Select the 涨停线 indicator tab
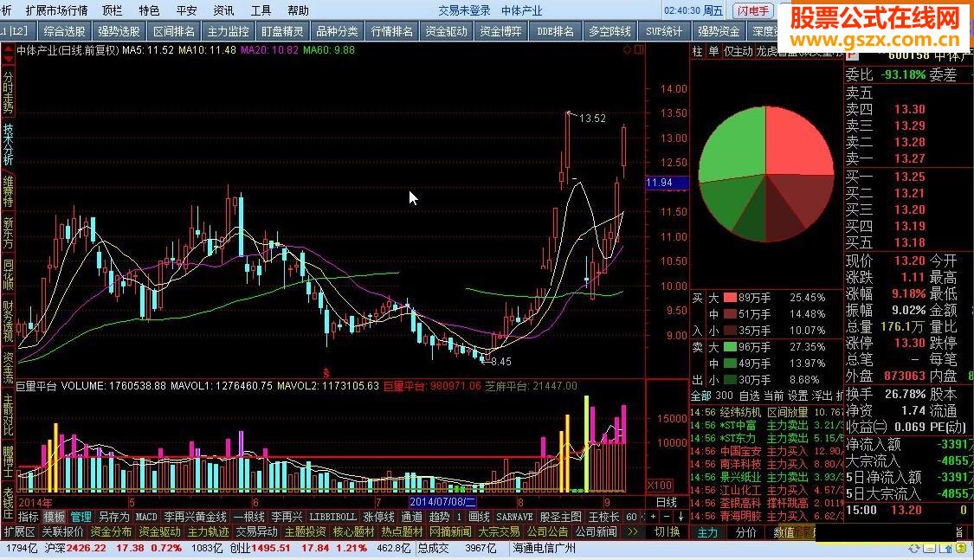The image size is (974, 560). pos(378,517)
